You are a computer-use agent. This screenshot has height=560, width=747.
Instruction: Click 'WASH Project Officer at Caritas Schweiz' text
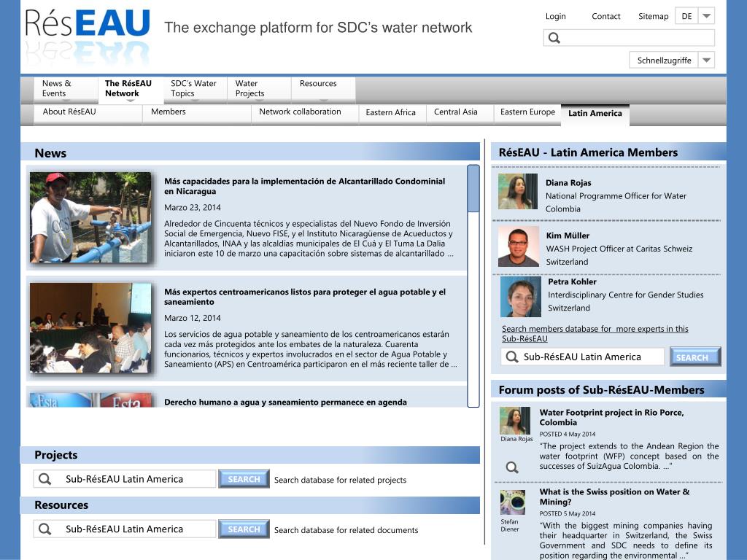[x=619, y=249]
